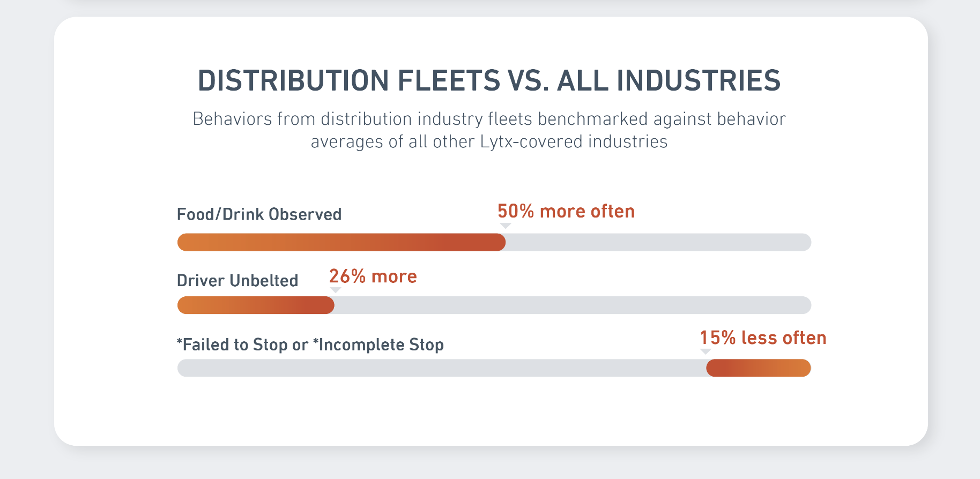Viewport: 980px width, 479px height.
Task: Click the triangle marker below 50% more often
Action: pyautogui.click(x=505, y=226)
